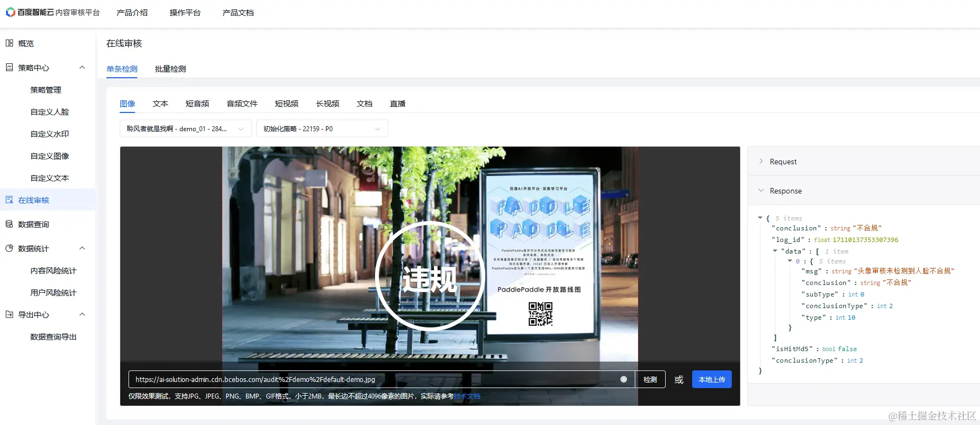The width and height of the screenshot is (980, 425).
Task: Collapse the Response panel chevron
Action: [761, 190]
